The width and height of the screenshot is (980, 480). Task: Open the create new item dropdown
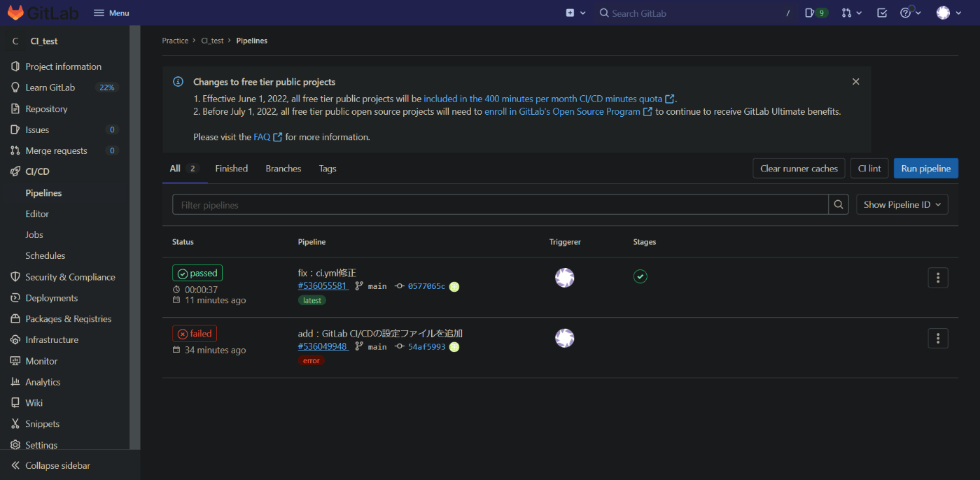coord(574,13)
